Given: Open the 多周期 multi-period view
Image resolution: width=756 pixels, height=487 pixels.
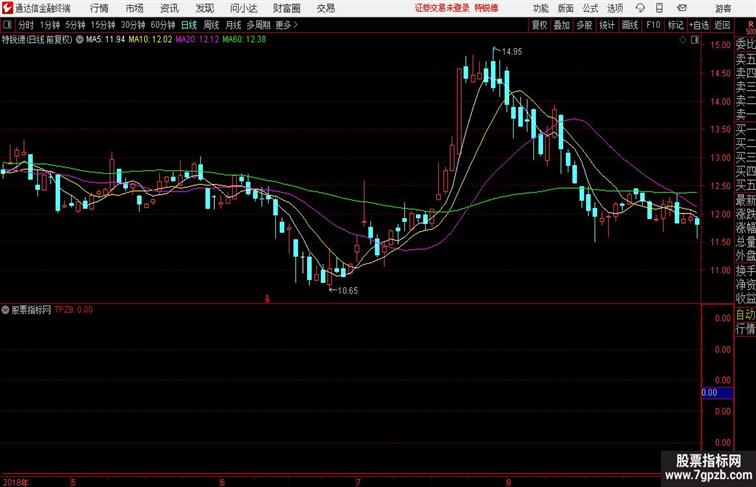Looking at the screenshot, I should (258, 25).
